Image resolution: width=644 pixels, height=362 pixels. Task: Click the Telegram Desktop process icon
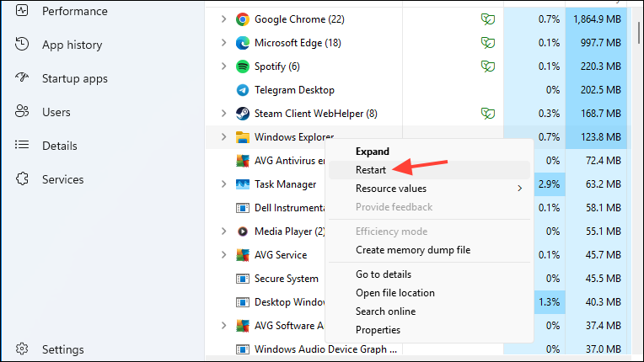(242, 90)
